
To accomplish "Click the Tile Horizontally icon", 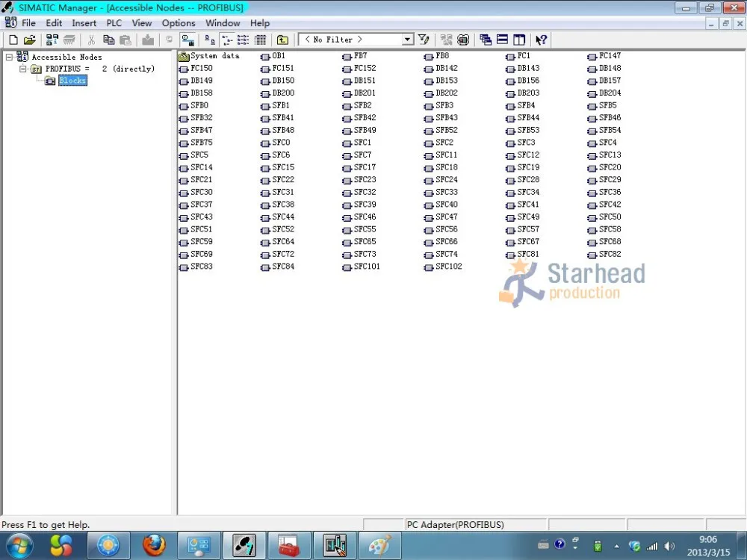I will [x=502, y=40].
